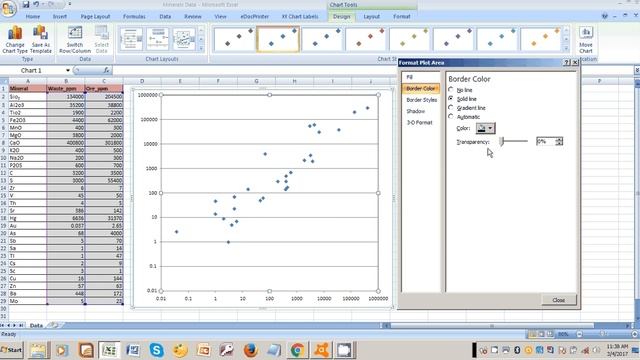Click cell containing SiO2 mineral name
This screenshot has width=640, height=360.
[x=27, y=97]
